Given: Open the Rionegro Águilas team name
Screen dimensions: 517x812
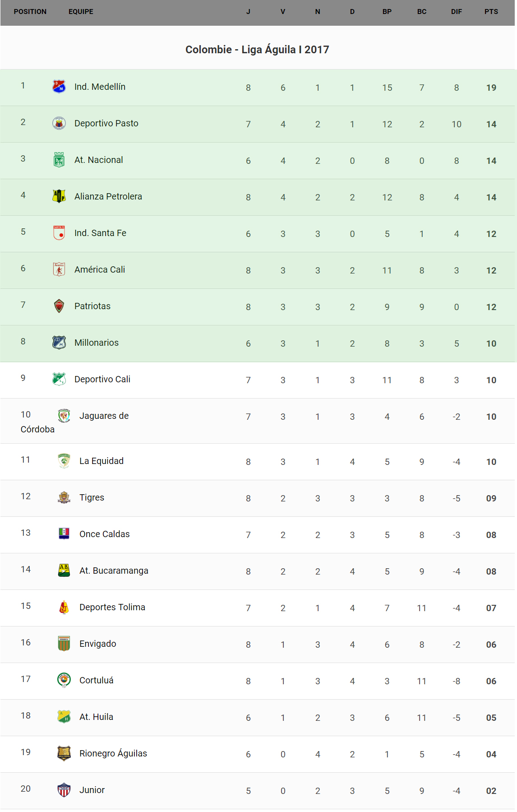Looking at the screenshot, I should [113, 753].
